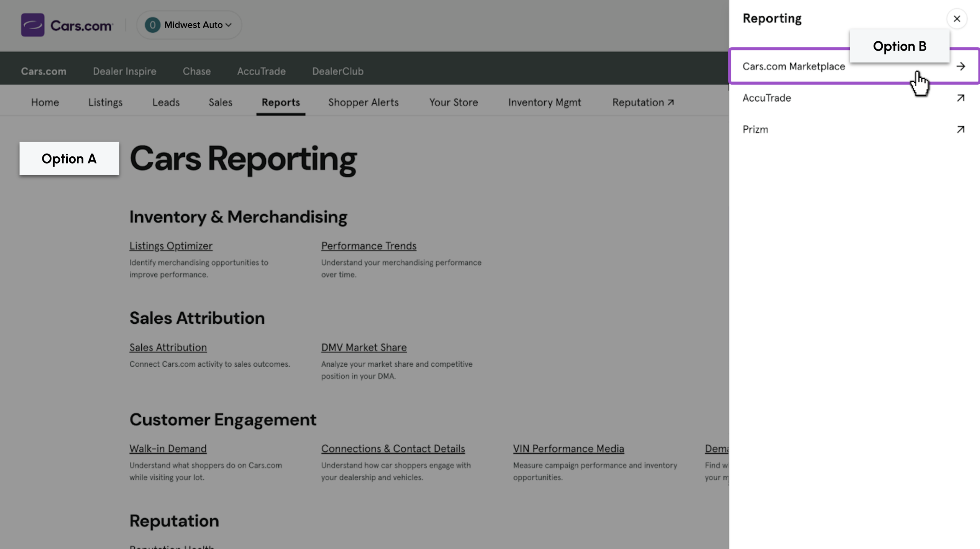The height and width of the screenshot is (549, 980).
Task: Open Prizm in the Reporting panel
Action: click(x=854, y=129)
